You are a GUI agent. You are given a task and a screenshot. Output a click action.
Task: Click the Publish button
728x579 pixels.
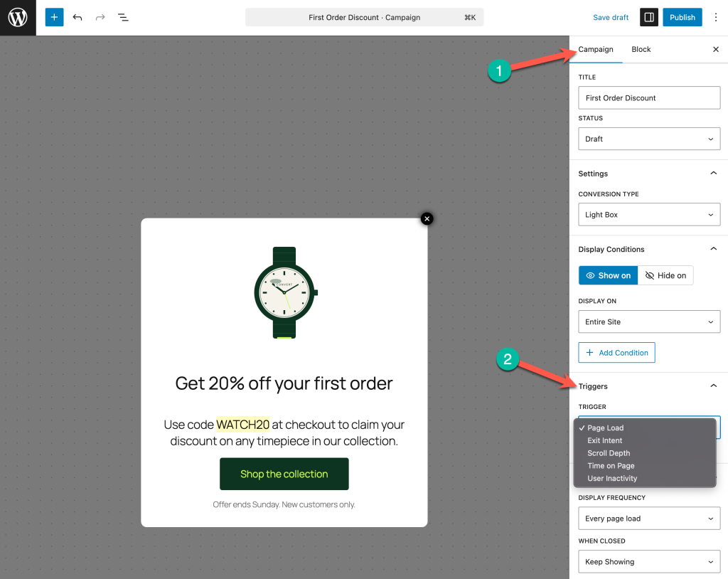pyautogui.click(x=682, y=17)
